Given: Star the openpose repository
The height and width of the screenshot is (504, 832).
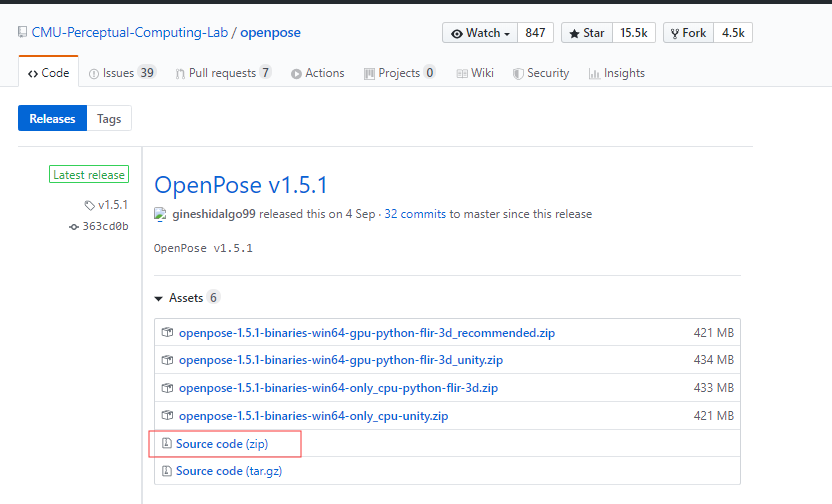Looking at the screenshot, I should click(x=587, y=33).
